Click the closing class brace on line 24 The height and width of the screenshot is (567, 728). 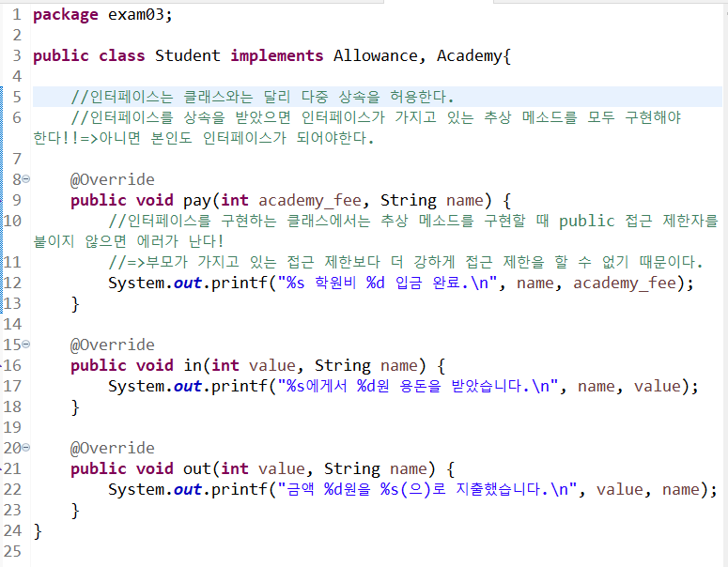[x=38, y=530]
